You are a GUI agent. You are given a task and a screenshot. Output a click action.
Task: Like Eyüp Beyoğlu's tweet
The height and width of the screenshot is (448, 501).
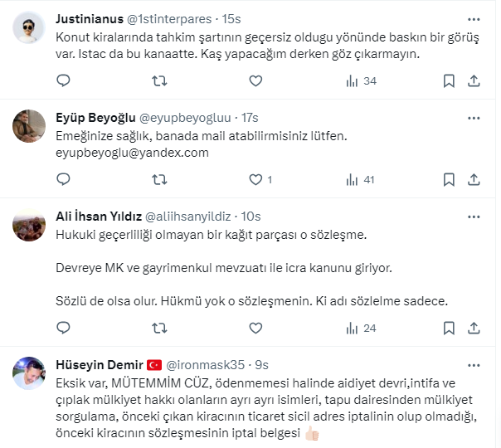(255, 178)
